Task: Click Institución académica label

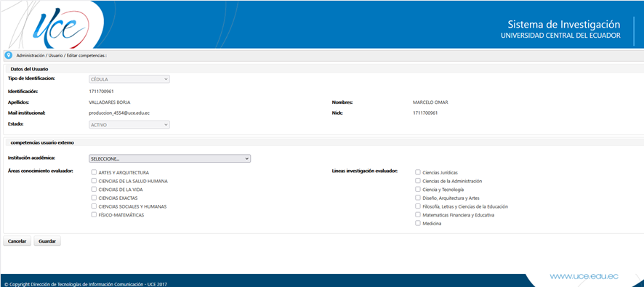Action: [32, 158]
